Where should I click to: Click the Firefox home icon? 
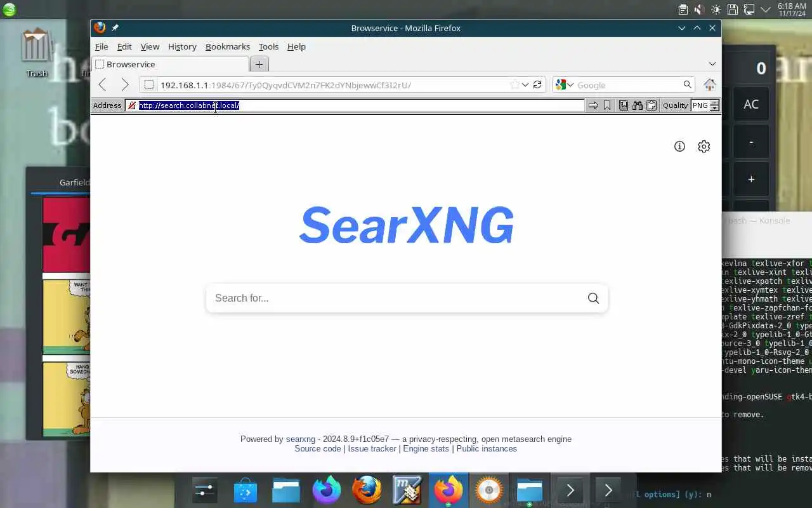pyautogui.click(x=709, y=84)
